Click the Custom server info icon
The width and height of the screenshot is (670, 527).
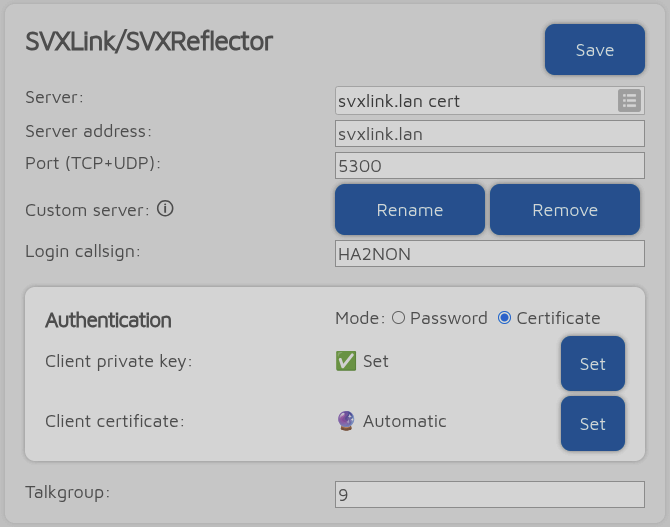pos(165,209)
